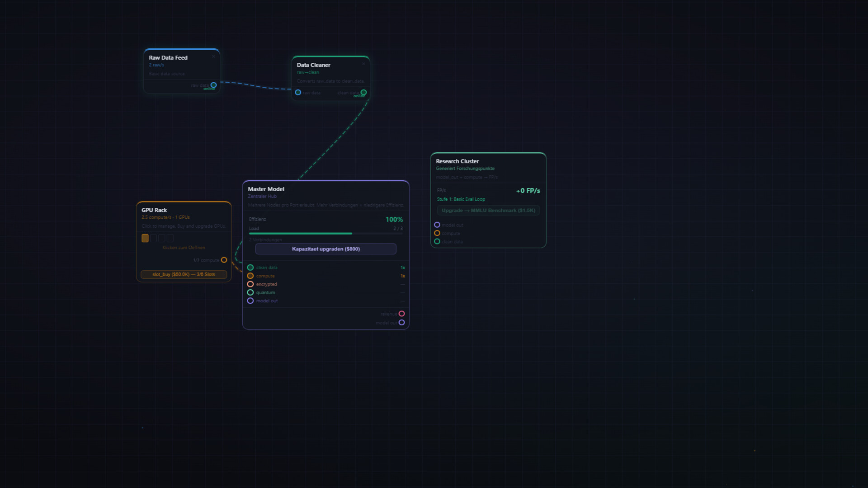Click Upgrade to MMLU Benchmark ($1.5K) button

tap(488, 211)
